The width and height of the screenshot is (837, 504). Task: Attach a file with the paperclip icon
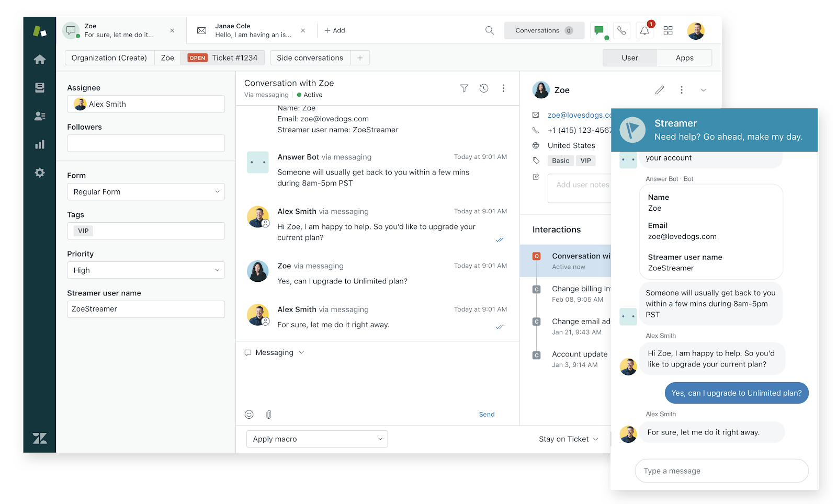268,414
